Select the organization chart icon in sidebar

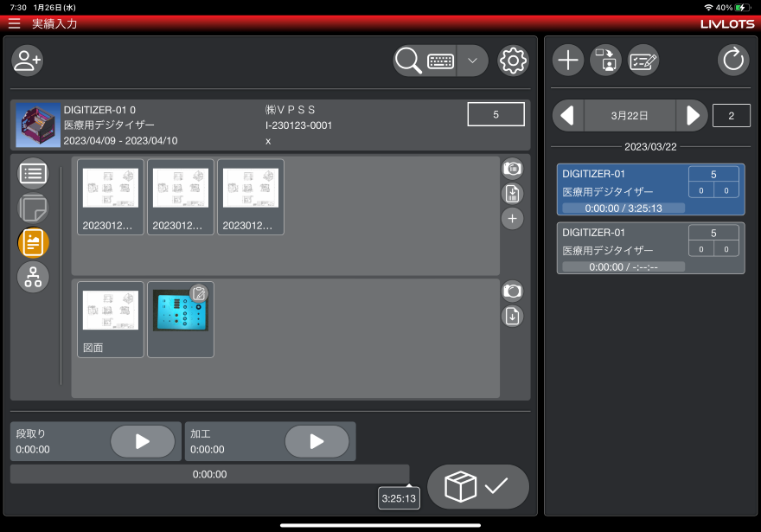click(x=33, y=277)
